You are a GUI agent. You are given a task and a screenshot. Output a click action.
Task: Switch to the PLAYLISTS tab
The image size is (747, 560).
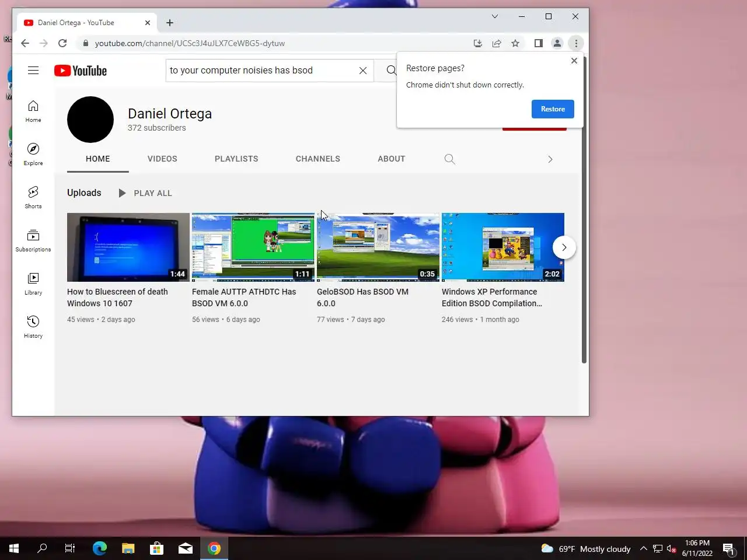[236, 159]
